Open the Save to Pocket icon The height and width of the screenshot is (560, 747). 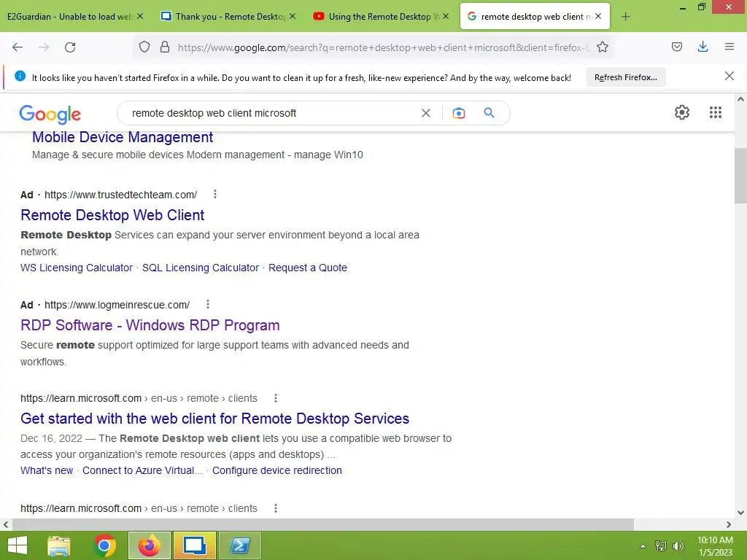(x=676, y=47)
